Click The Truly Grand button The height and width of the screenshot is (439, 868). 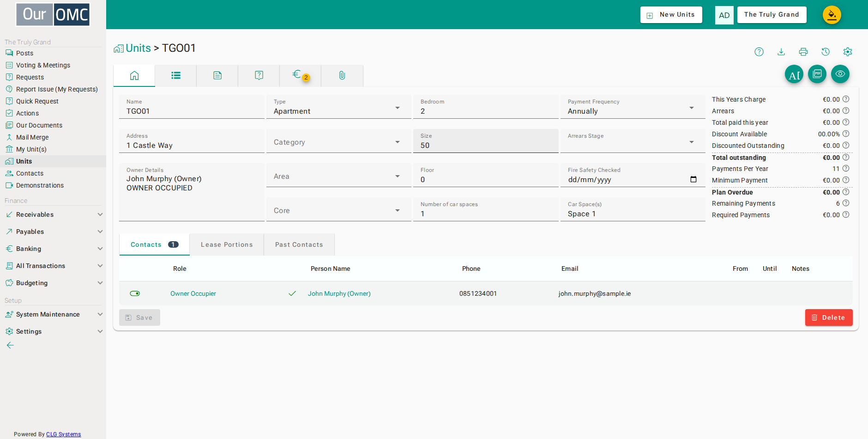coord(772,15)
